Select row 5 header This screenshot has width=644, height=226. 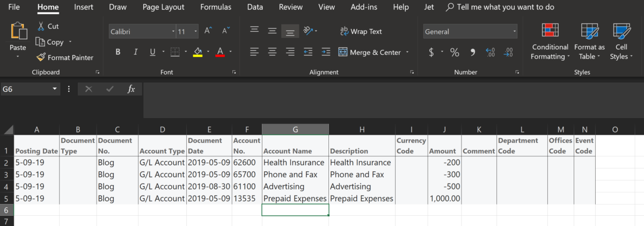6,198
